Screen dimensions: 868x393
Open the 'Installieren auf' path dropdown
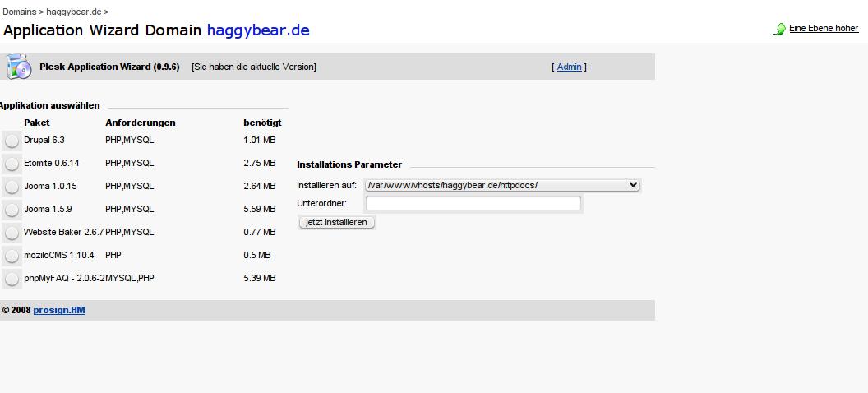503,186
